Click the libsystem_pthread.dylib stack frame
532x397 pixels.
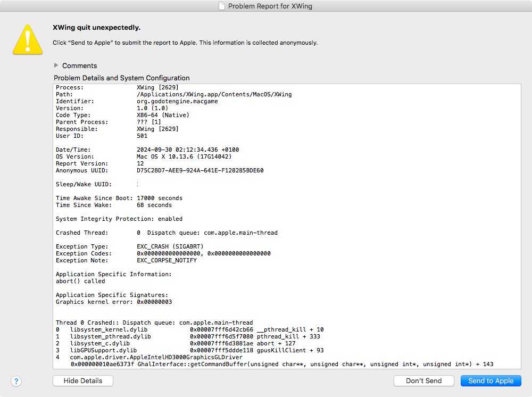point(188,337)
